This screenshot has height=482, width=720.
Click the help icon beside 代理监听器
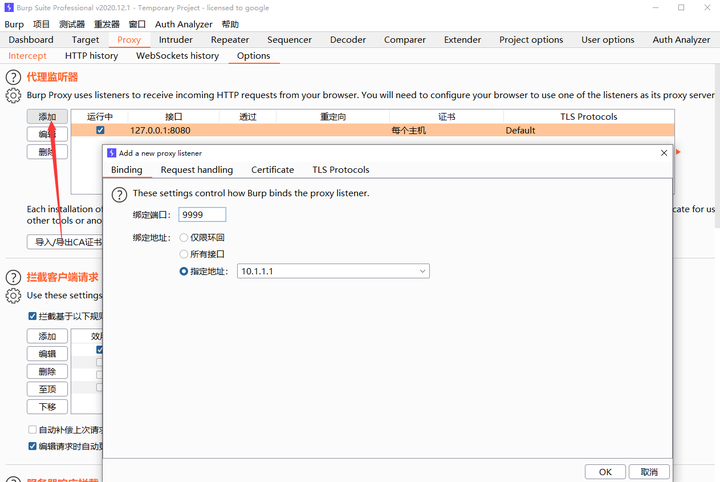point(13,77)
